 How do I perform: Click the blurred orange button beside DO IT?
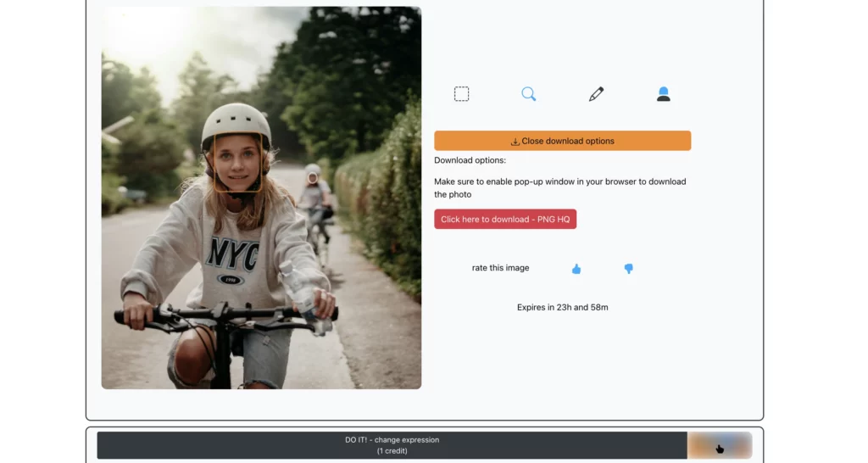[719, 446]
